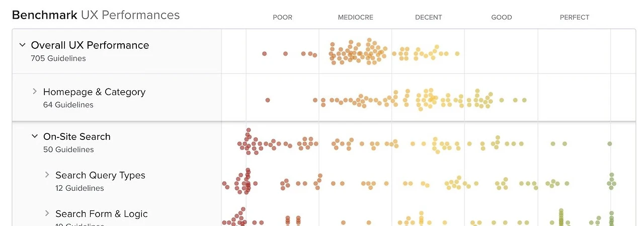644x226 pixels.
Task: Select the MEDIOCRE column header
Action: coord(356,17)
